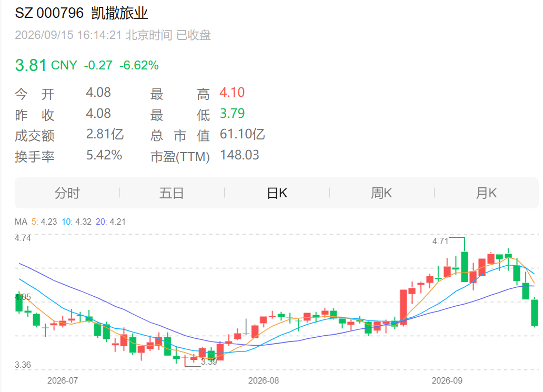
Task: Click the 2026-08 date axis label
Action: [x=263, y=380]
